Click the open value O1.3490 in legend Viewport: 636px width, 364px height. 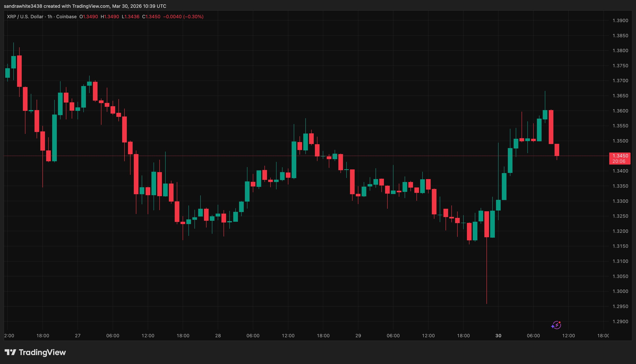click(89, 17)
